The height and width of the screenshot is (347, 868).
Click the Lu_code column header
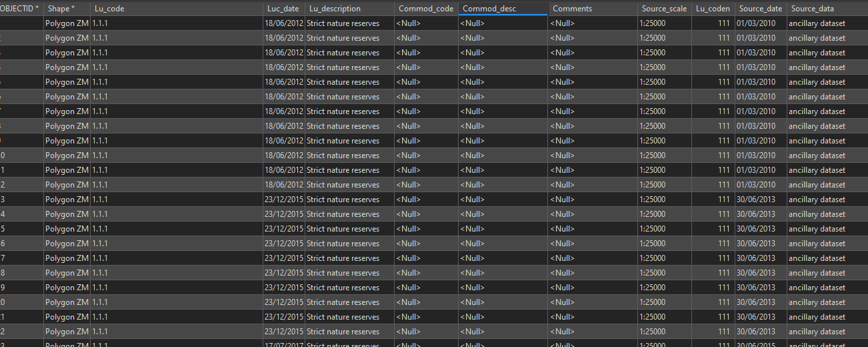[x=177, y=9]
